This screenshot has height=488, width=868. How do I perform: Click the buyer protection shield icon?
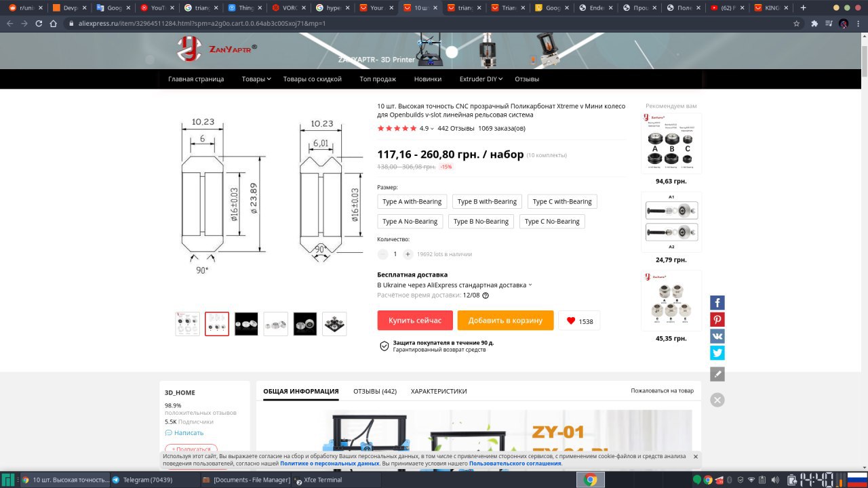384,346
